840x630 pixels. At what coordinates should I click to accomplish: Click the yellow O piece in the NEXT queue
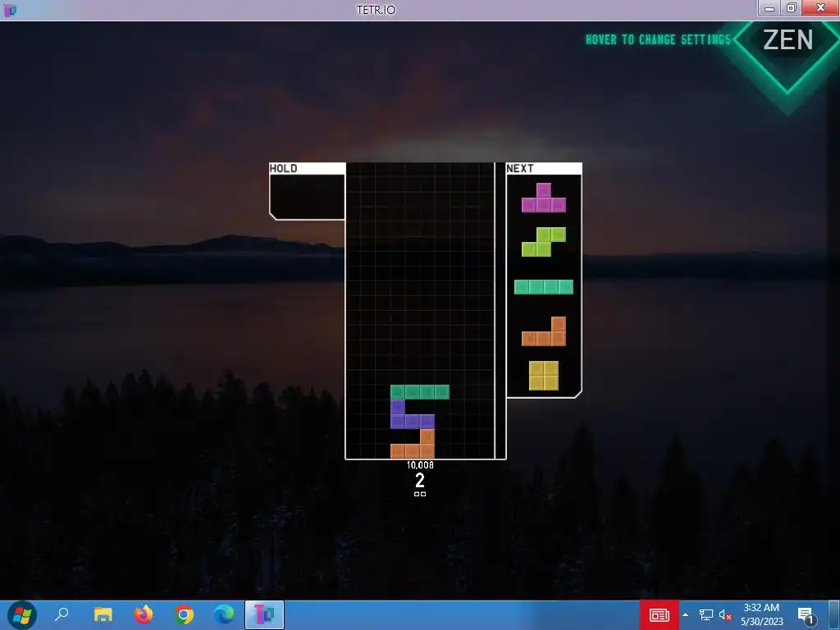(x=544, y=376)
